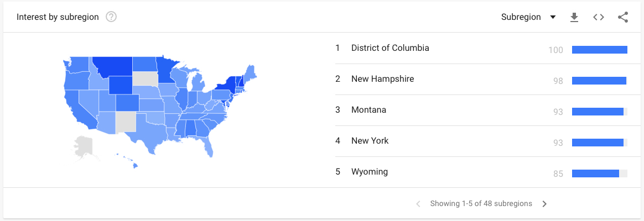This screenshot has height=221, width=644.
Task: Select District of Columbia row
Action: [481, 49]
